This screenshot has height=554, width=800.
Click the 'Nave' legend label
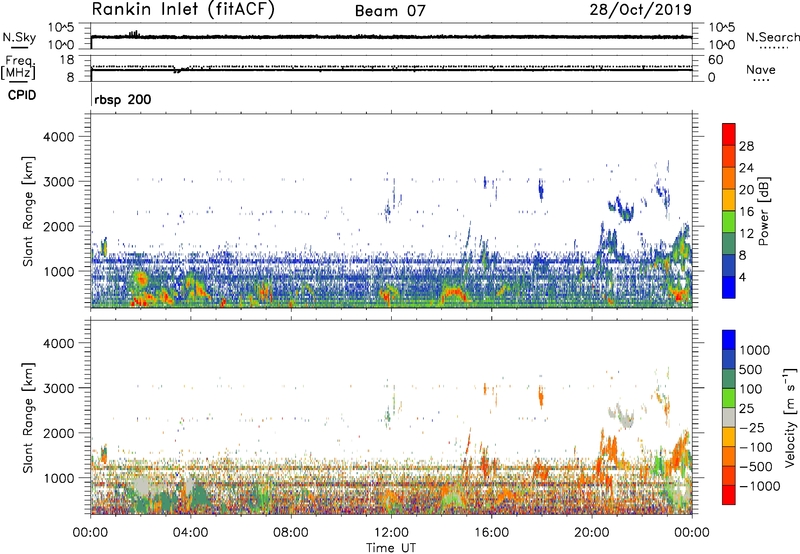click(x=760, y=70)
